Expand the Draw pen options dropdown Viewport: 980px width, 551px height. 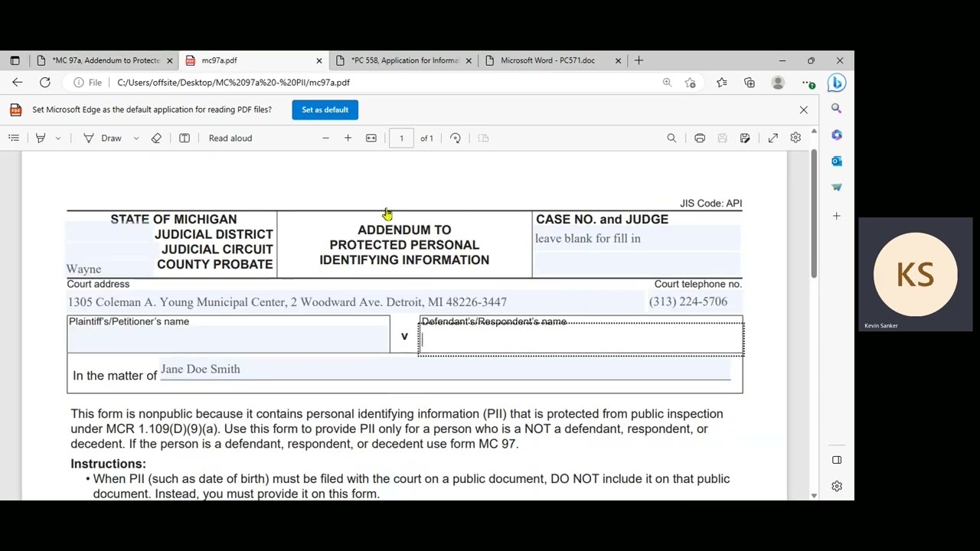coord(136,139)
